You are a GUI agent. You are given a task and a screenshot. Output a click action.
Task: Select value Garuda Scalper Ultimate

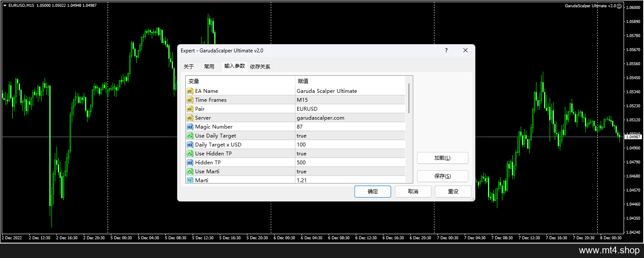(350, 91)
